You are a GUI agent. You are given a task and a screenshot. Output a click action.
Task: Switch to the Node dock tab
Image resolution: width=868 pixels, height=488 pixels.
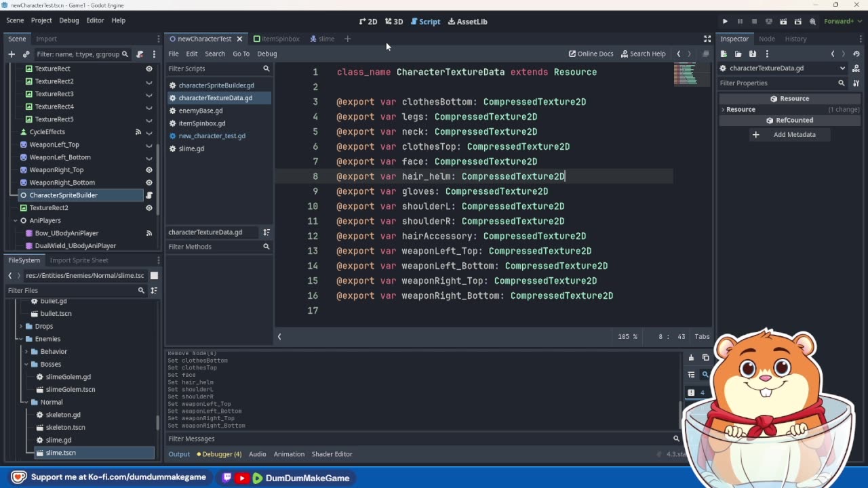(767, 39)
